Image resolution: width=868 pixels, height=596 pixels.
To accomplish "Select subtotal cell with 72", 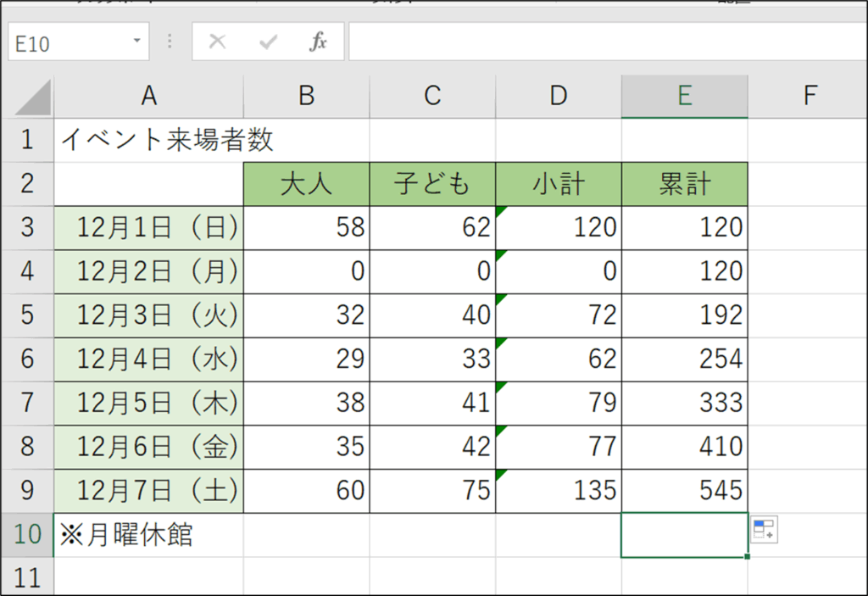I will click(559, 315).
